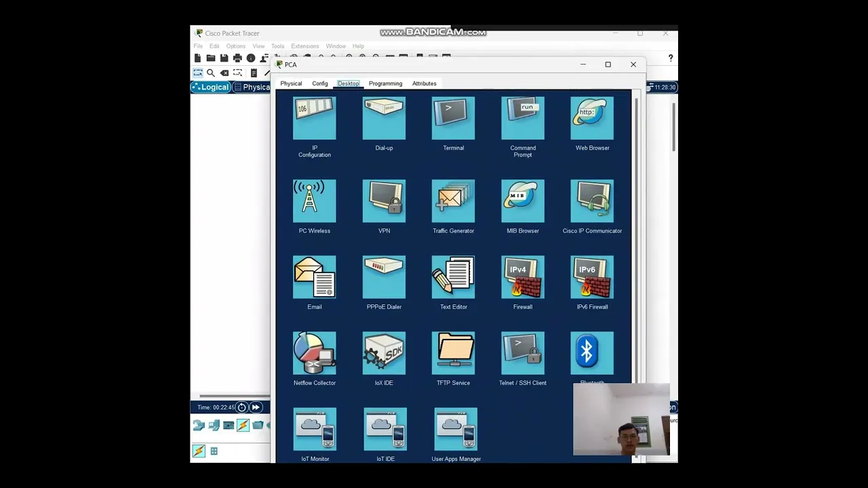The height and width of the screenshot is (488, 868).
Task: Click the workspace horizontal scrollbar
Action: click(x=234, y=396)
